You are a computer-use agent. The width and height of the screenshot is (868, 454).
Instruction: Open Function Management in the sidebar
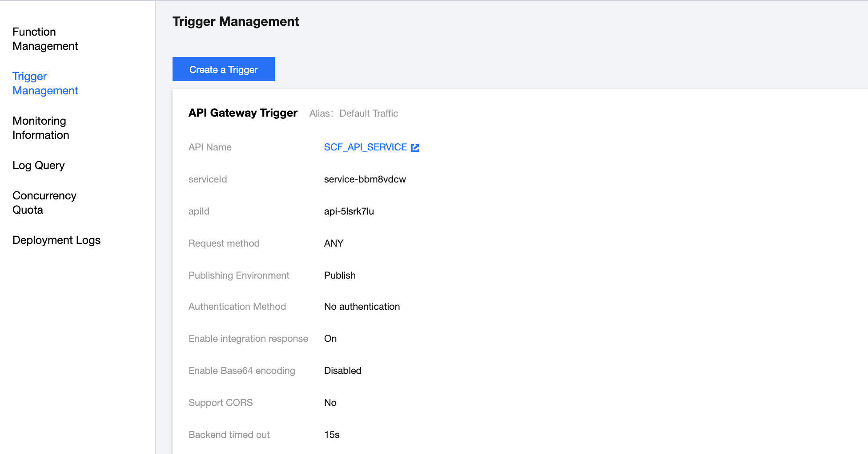45,39
